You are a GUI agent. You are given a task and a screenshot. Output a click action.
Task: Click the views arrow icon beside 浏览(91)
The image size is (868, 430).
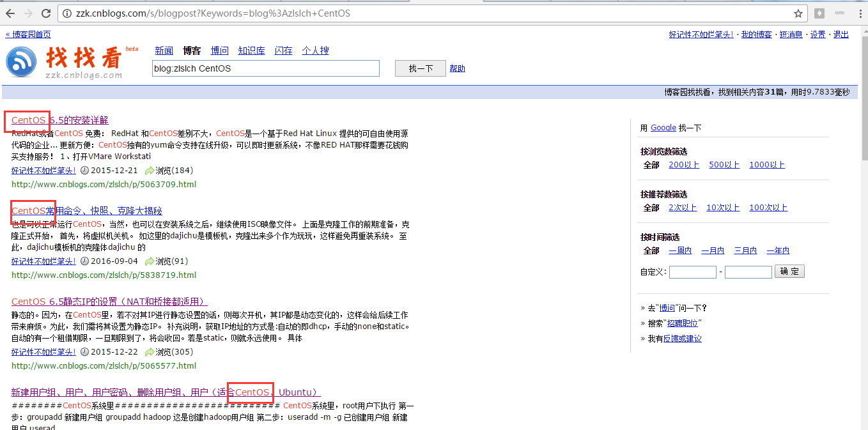pos(150,261)
